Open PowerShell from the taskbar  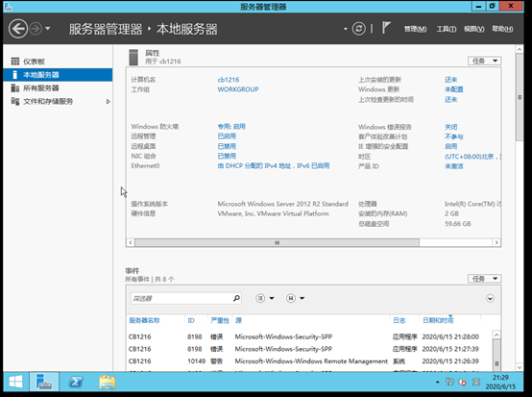76,382
